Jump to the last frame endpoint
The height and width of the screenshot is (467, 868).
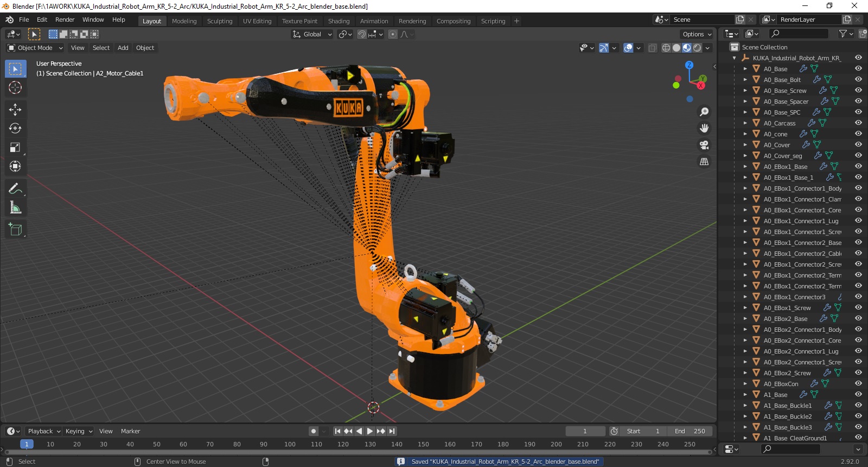coord(392,431)
